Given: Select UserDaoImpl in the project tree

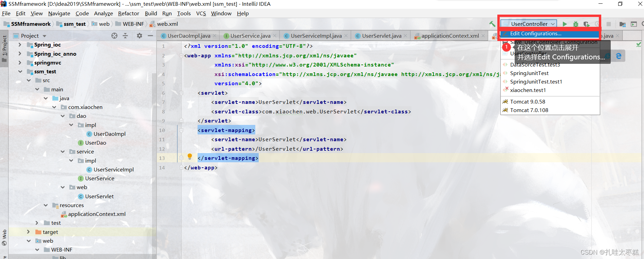Looking at the screenshot, I should point(109,134).
